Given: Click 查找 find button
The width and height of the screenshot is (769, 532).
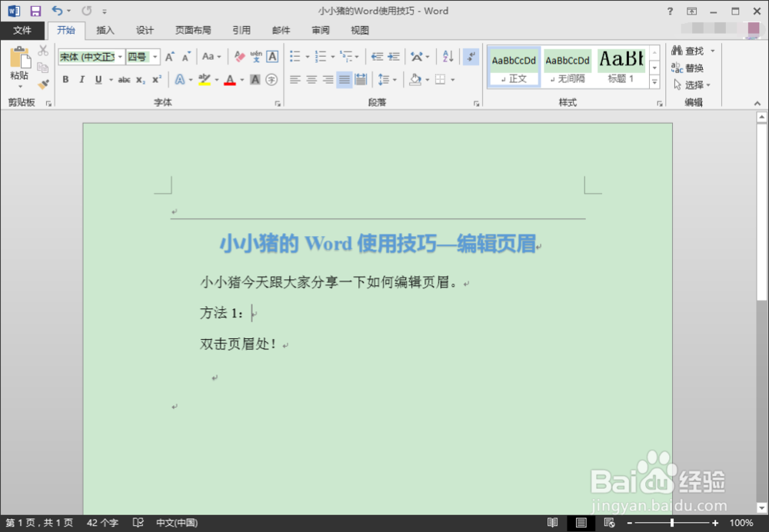Looking at the screenshot, I should point(688,51).
